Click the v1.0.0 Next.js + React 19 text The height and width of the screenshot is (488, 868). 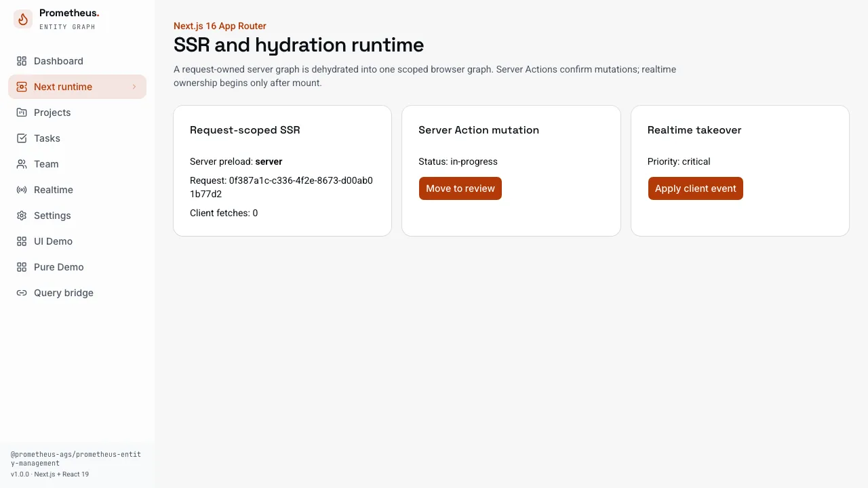[x=50, y=474]
